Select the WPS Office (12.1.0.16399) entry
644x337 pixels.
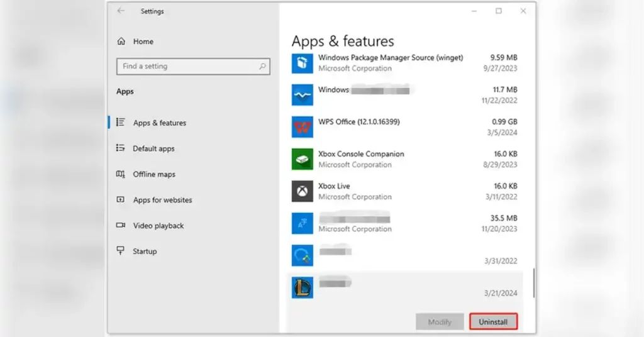coord(404,127)
